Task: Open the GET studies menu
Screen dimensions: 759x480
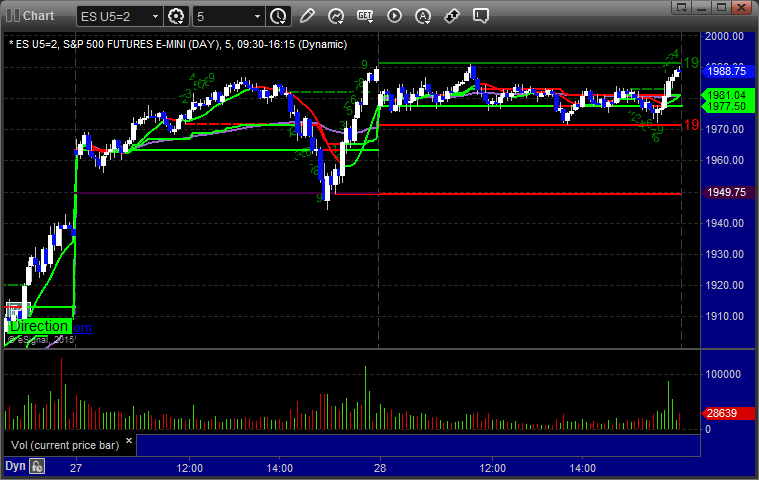Action: [x=365, y=16]
